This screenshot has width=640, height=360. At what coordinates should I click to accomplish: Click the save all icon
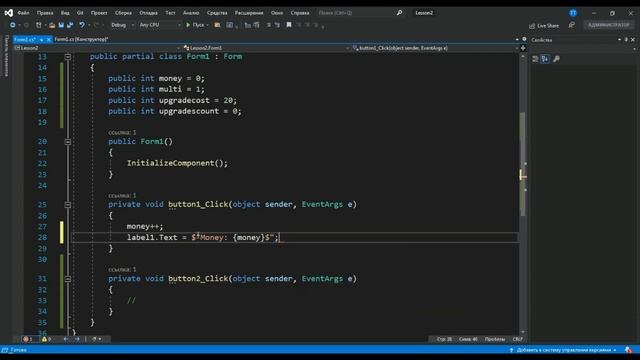(70, 25)
